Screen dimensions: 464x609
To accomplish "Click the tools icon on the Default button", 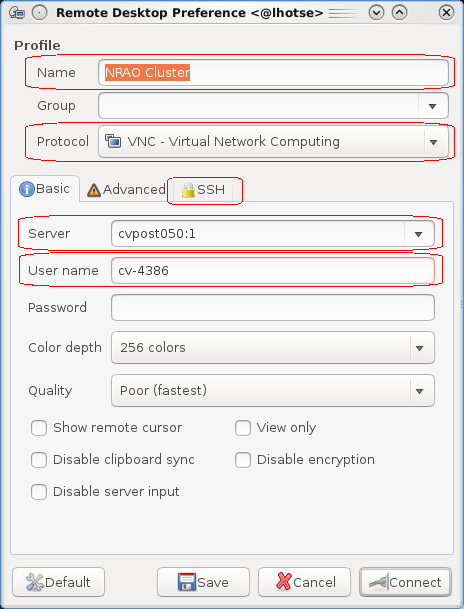I will tap(35, 582).
